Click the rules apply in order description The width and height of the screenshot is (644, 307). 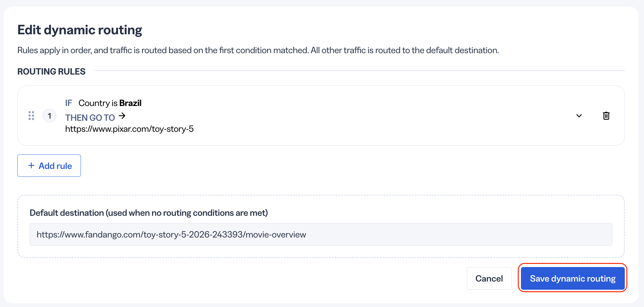pyautogui.click(x=258, y=50)
